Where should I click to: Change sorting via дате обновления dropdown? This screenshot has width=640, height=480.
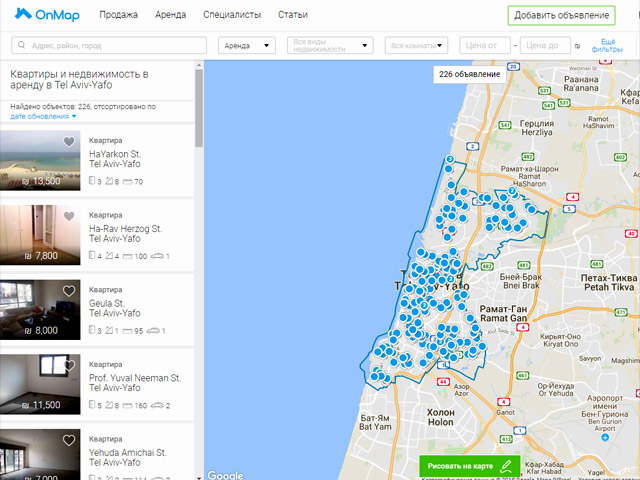[43, 116]
